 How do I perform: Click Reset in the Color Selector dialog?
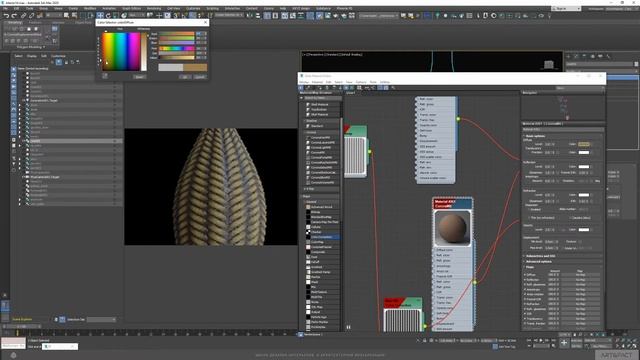point(140,77)
